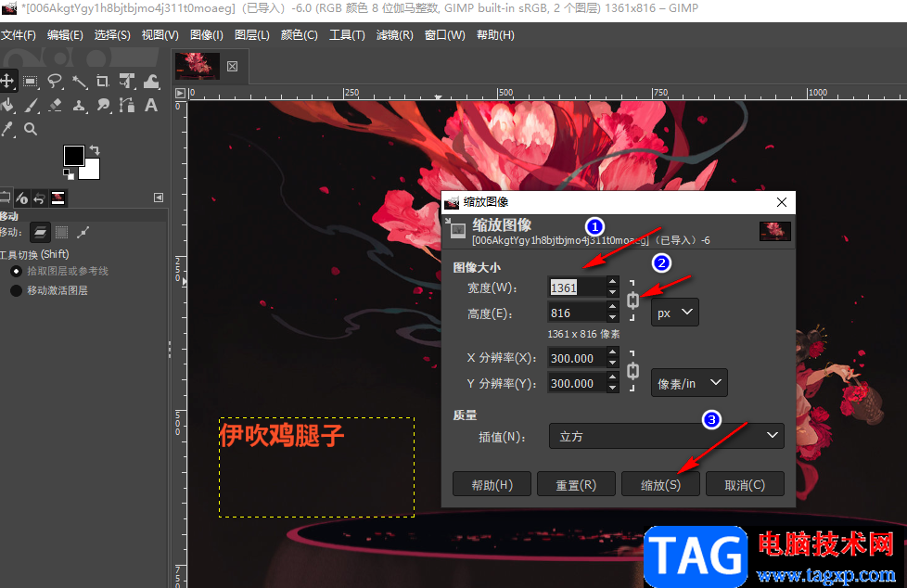Select the Clone stamp tool
This screenshot has height=588, width=907.
pos(79,106)
